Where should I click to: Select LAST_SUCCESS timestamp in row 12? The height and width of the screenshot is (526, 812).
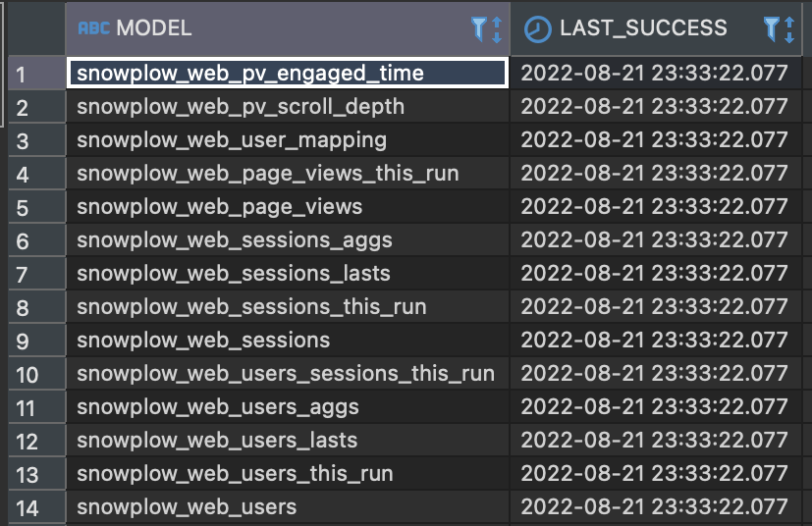point(656,441)
